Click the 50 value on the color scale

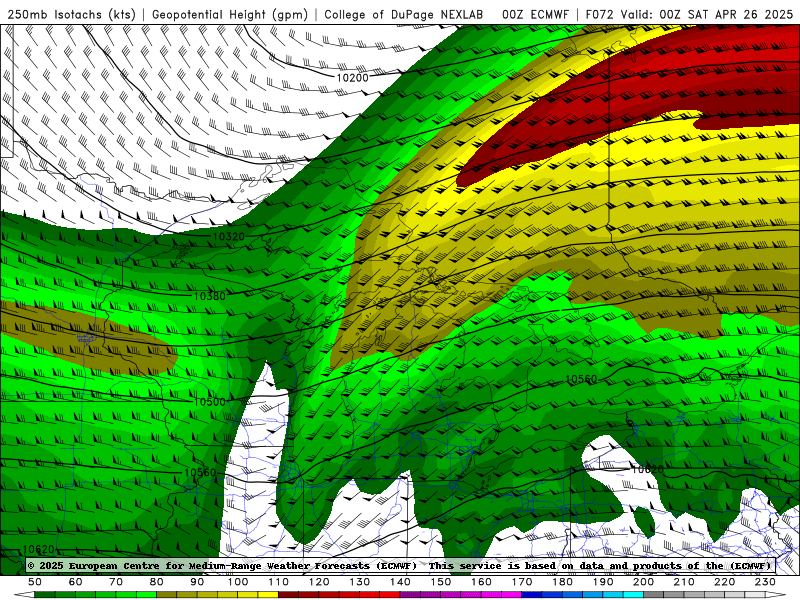point(35,582)
